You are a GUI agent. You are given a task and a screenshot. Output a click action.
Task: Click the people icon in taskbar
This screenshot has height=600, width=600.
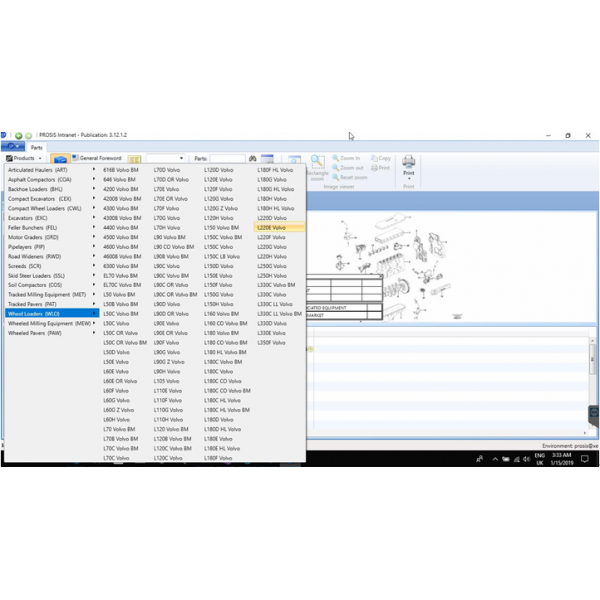pos(479,459)
